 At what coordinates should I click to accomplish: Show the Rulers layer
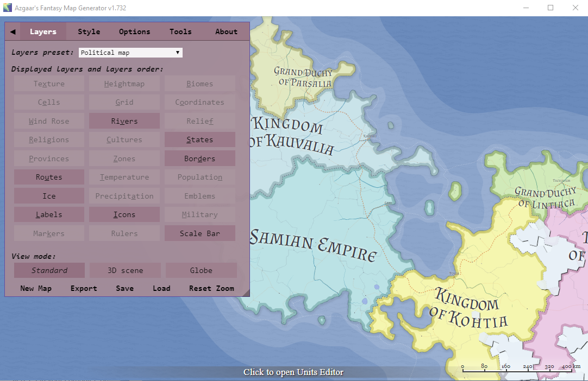pos(124,233)
